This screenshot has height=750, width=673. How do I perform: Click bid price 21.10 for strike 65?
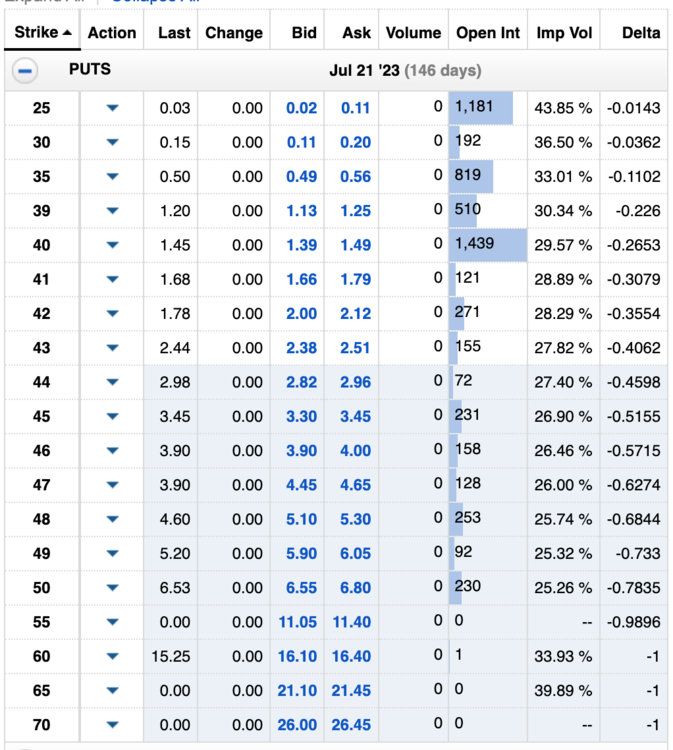(298, 691)
